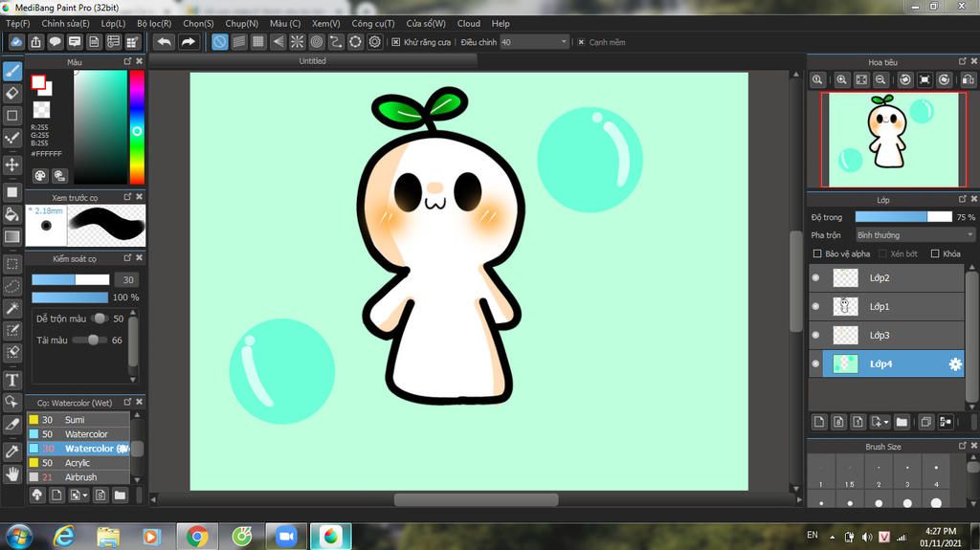Open the color palette icon
The image size is (980, 550).
point(40,176)
